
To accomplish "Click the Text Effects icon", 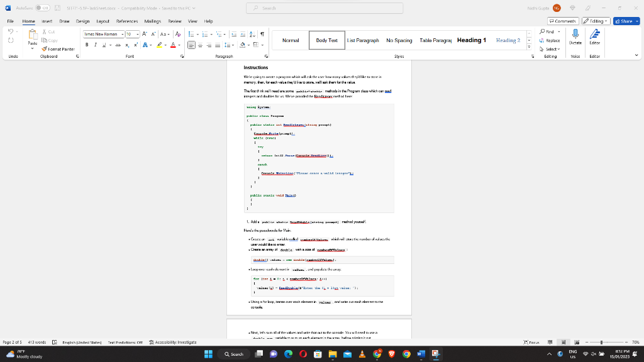I will click(x=145, y=45).
